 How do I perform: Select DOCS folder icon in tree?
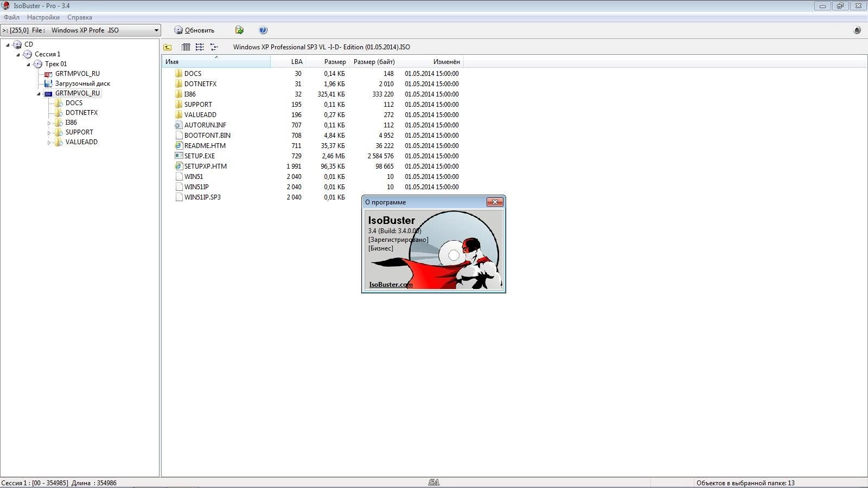(59, 103)
